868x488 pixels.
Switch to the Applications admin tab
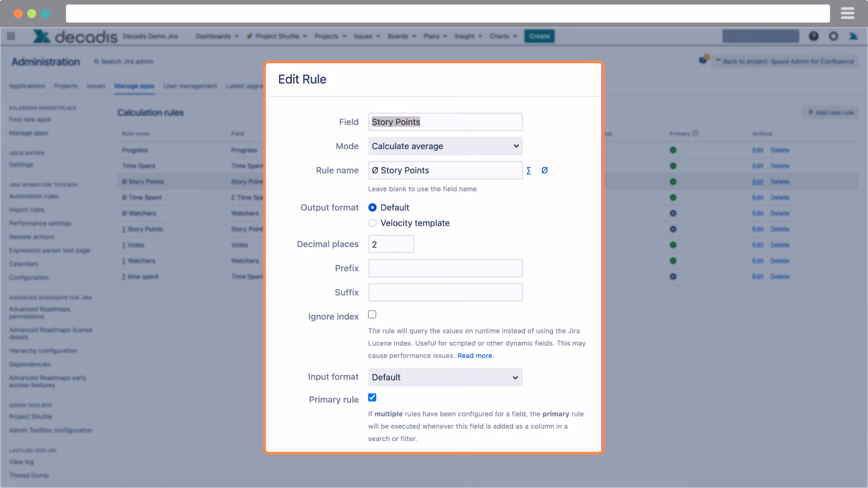tap(27, 86)
